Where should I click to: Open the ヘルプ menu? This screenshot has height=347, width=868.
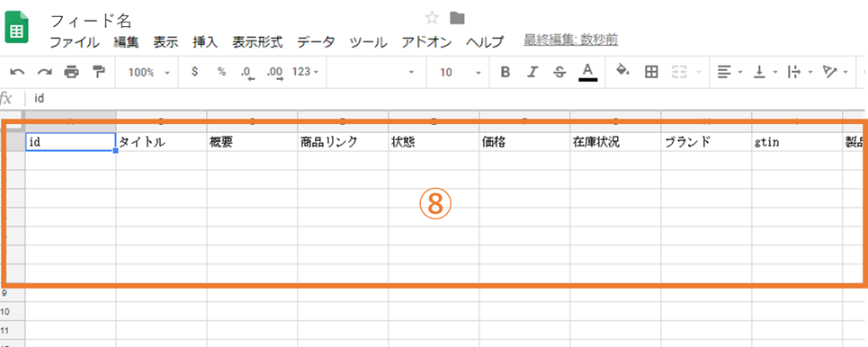tap(485, 42)
